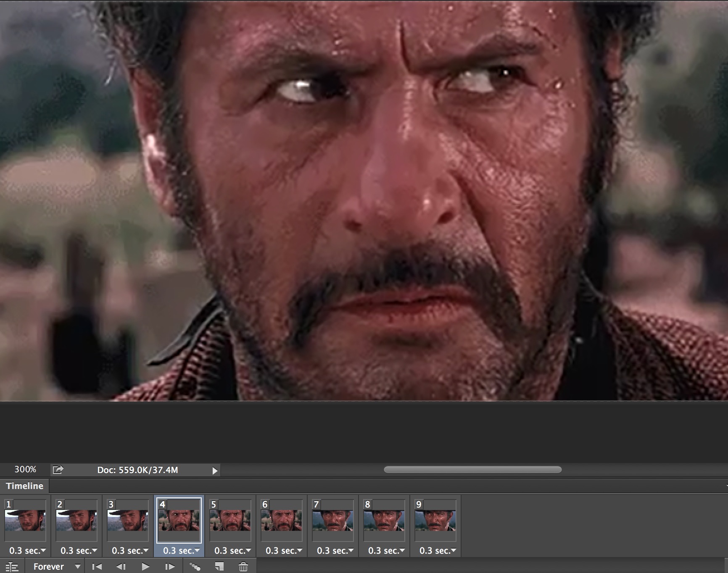Click the 300% zoom level field
Viewport: 728px width, 573px height.
(25, 470)
